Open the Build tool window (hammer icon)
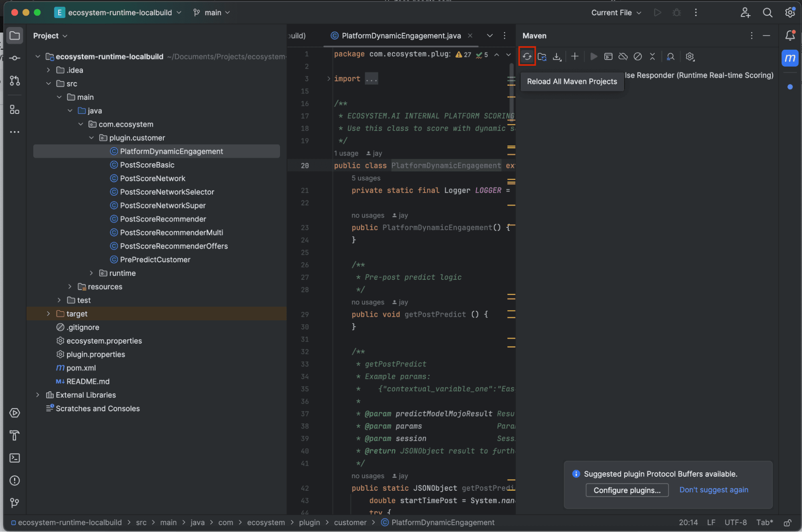This screenshot has width=802, height=532. (15, 436)
